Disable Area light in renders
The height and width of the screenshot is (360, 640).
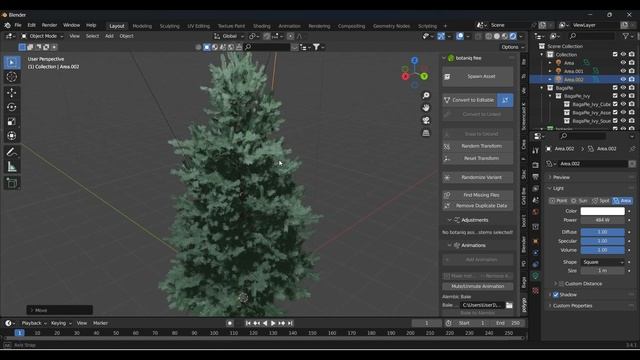(631, 63)
